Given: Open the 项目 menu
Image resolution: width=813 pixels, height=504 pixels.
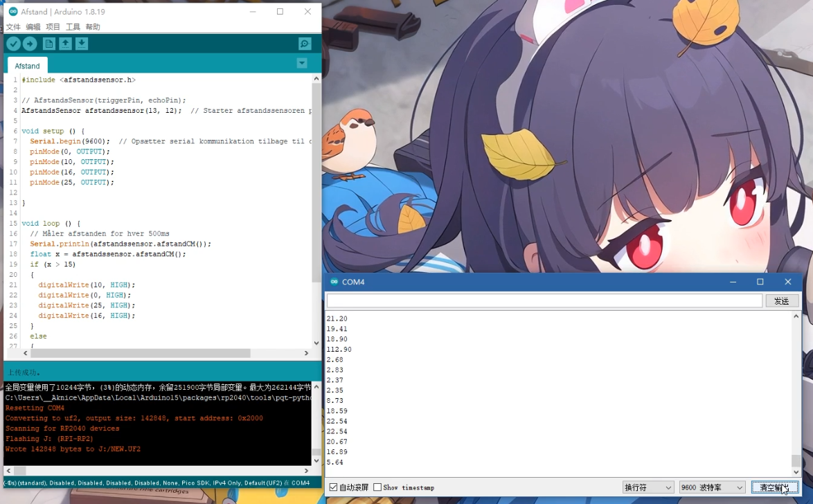Looking at the screenshot, I should pos(53,27).
